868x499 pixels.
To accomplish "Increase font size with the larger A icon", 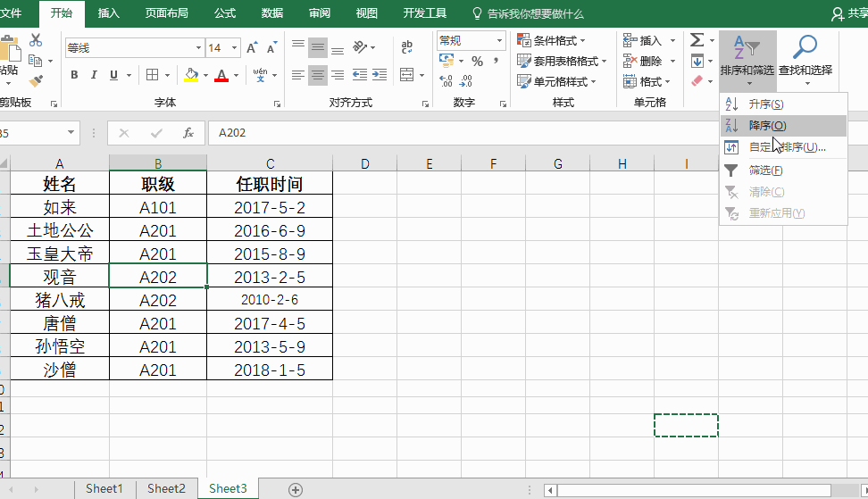I will coord(252,48).
